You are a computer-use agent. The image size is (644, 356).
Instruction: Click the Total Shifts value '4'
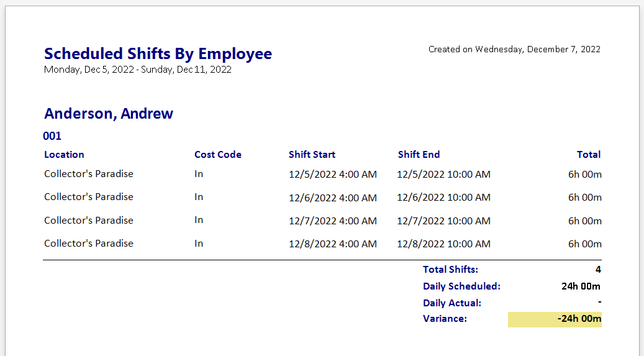pos(598,270)
